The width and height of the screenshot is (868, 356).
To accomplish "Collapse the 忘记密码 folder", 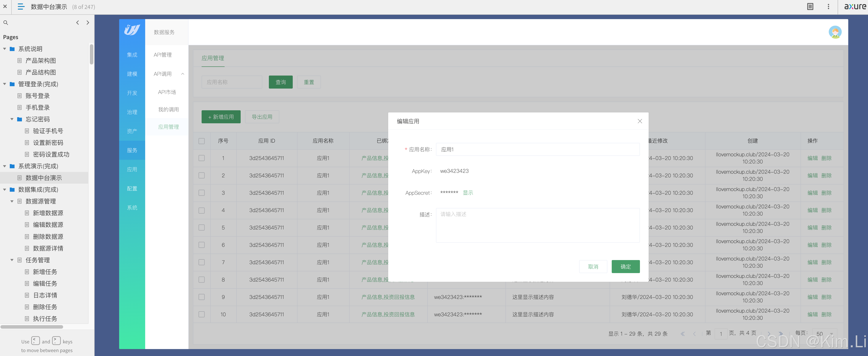I will tap(12, 119).
